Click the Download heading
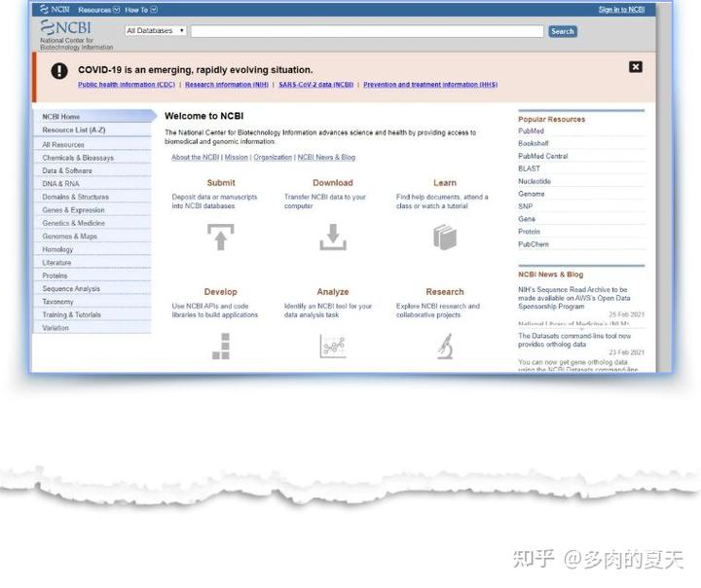Viewport: 701px width, 588px height. tap(333, 183)
